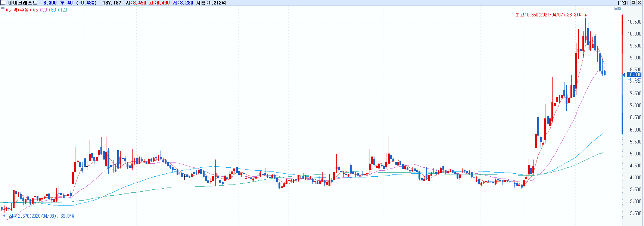
Task: Click the volume value 187,187
Action: click(112, 3)
